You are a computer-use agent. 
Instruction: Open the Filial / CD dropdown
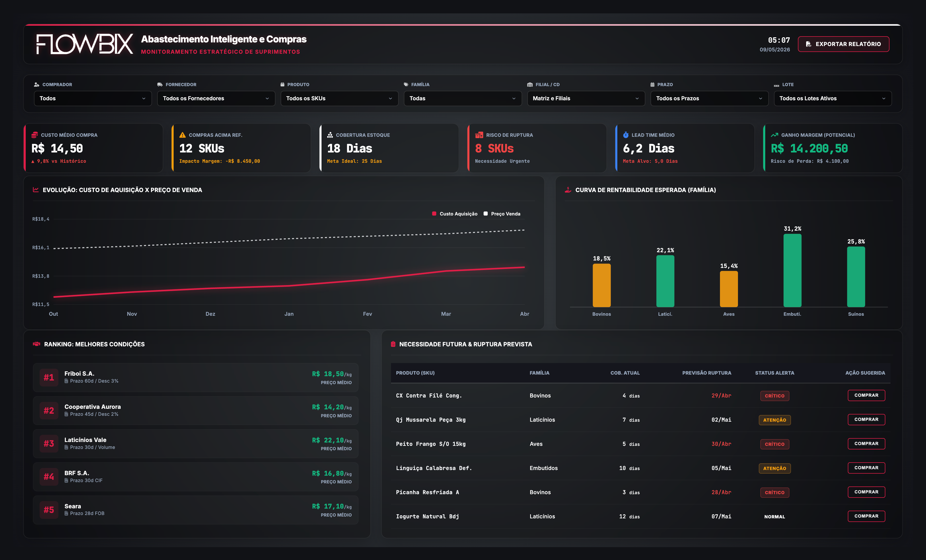point(586,98)
